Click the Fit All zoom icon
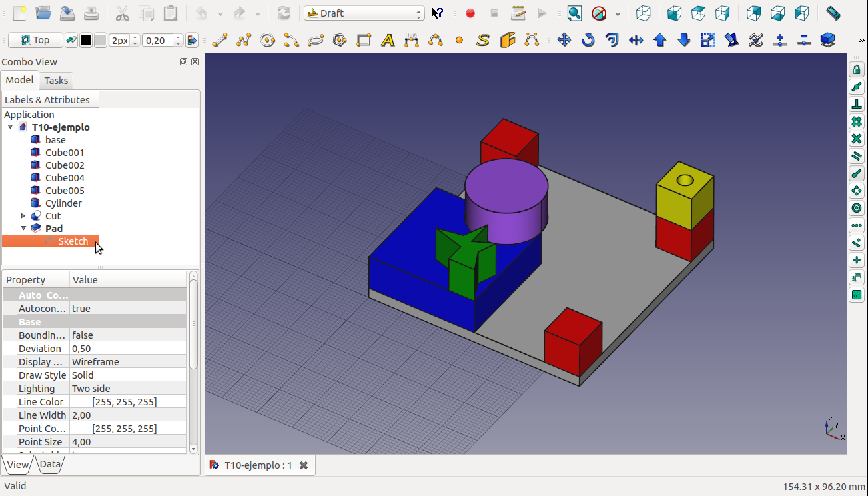868x496 pixels. 574,13
